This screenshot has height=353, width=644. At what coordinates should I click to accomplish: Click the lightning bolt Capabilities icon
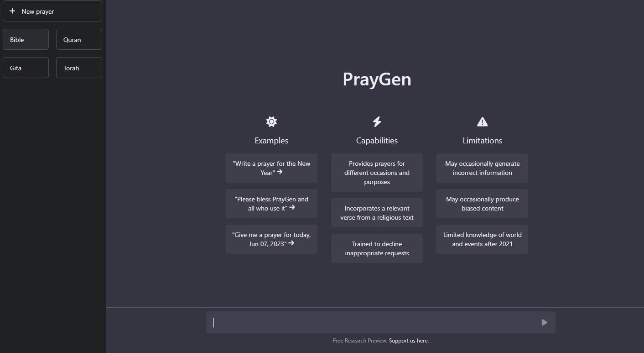coord(377,121)
